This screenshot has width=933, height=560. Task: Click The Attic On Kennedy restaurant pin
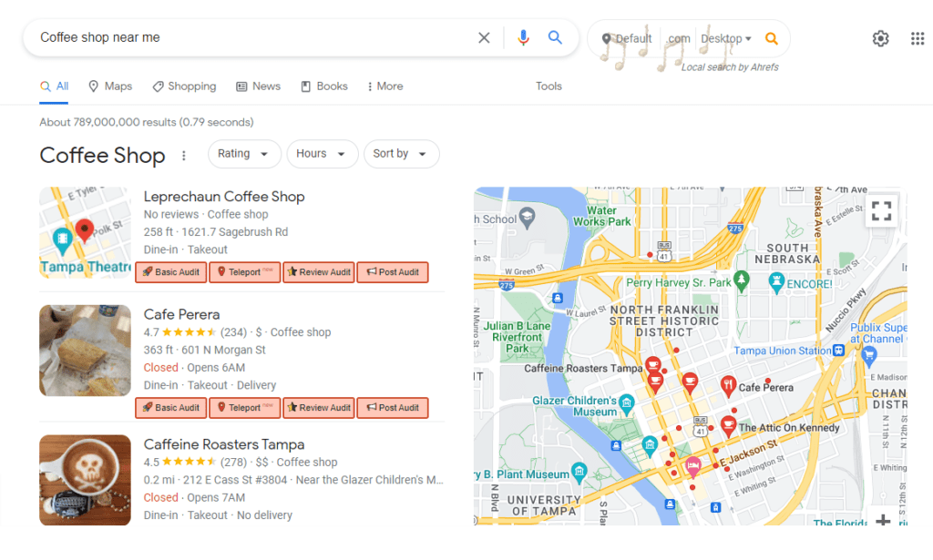click(x=729, y=424)
